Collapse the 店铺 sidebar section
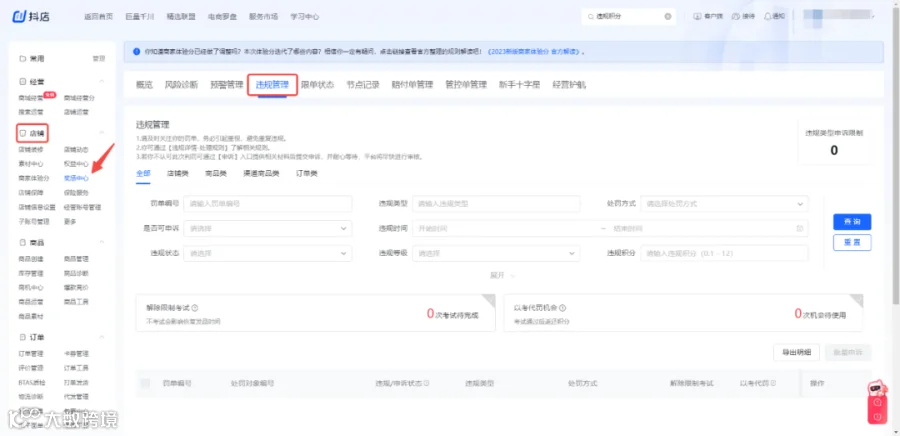Viewport: 900px width, 436px height. [x=102, y=133]
